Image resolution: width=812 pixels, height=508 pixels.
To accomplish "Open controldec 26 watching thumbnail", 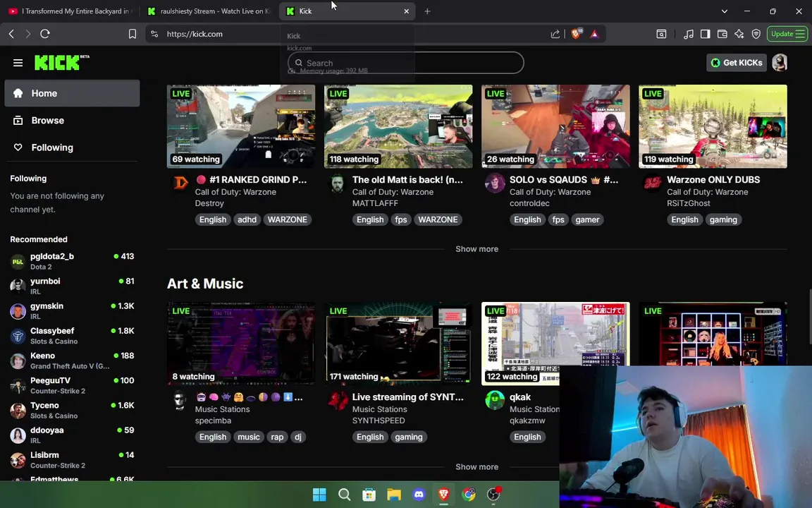I will (x=555, y=126).
